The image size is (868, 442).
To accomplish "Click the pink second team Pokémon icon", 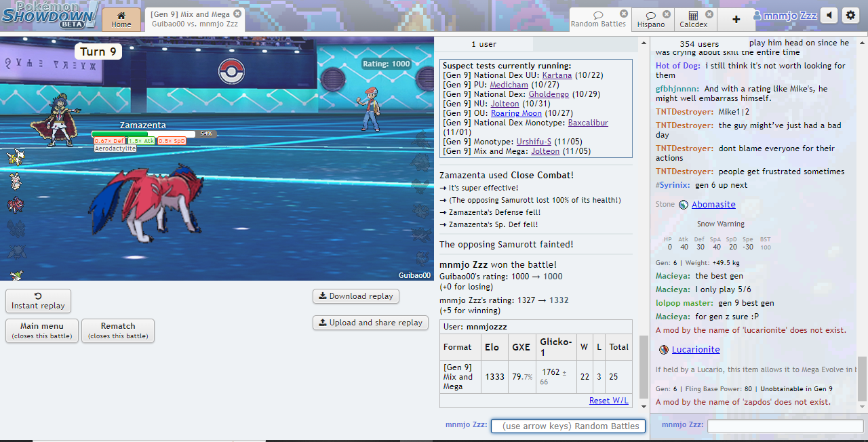I will 15,180.
